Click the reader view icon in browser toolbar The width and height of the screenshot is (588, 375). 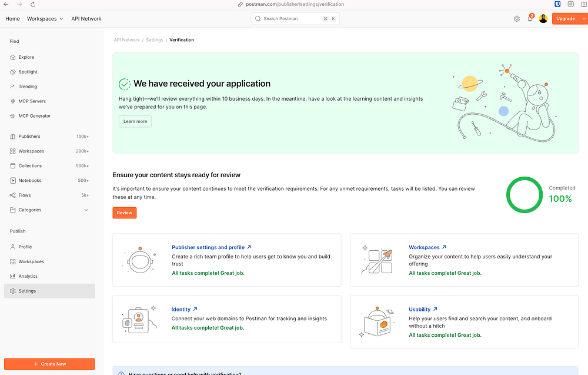click(571, 4)
